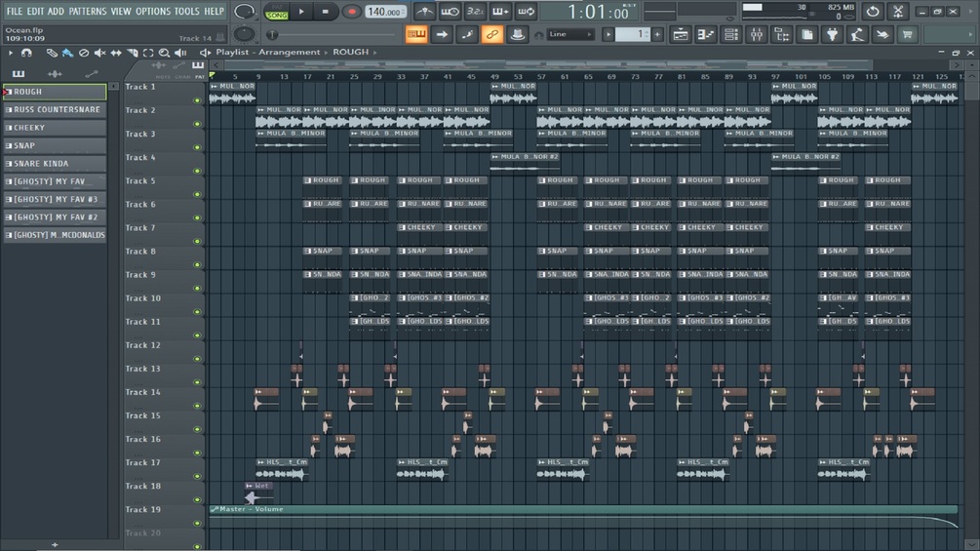This screenshot has width=980, height=551.
Task: Select the Paint brush tool in playlist
Action: tap(67, 53)
